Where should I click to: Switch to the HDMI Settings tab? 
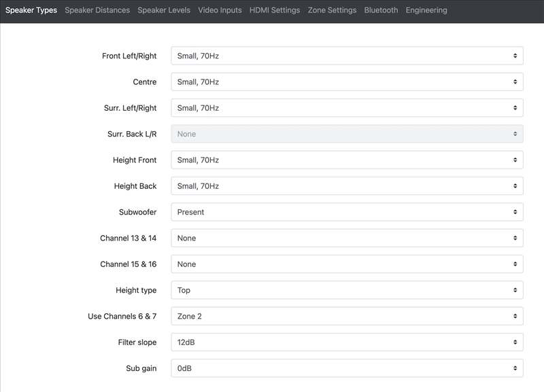point(275,10)
